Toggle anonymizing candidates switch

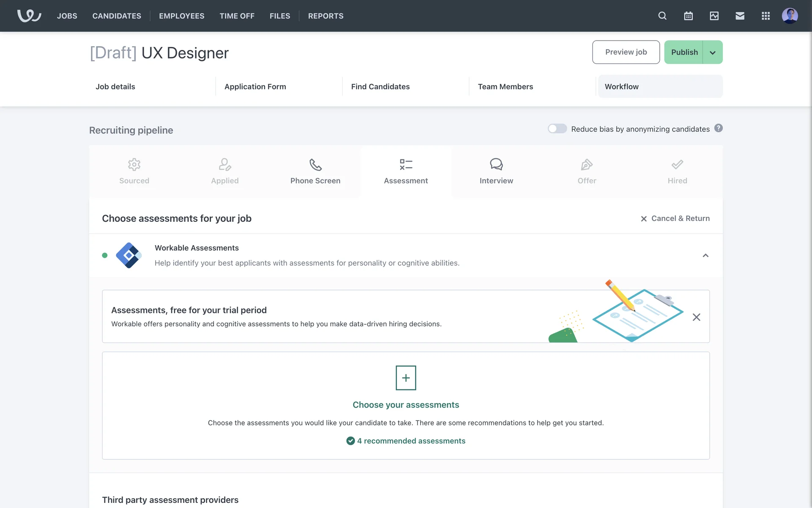coord(557,129)
